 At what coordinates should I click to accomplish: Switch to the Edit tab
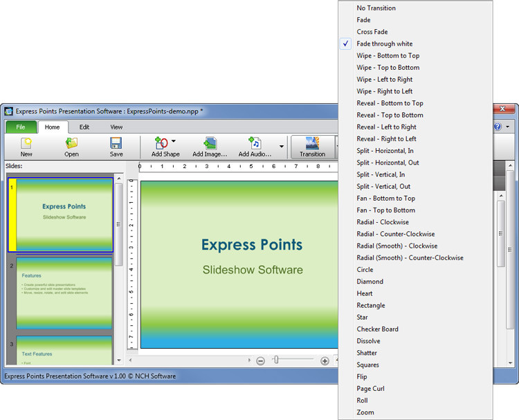(84, 127)
